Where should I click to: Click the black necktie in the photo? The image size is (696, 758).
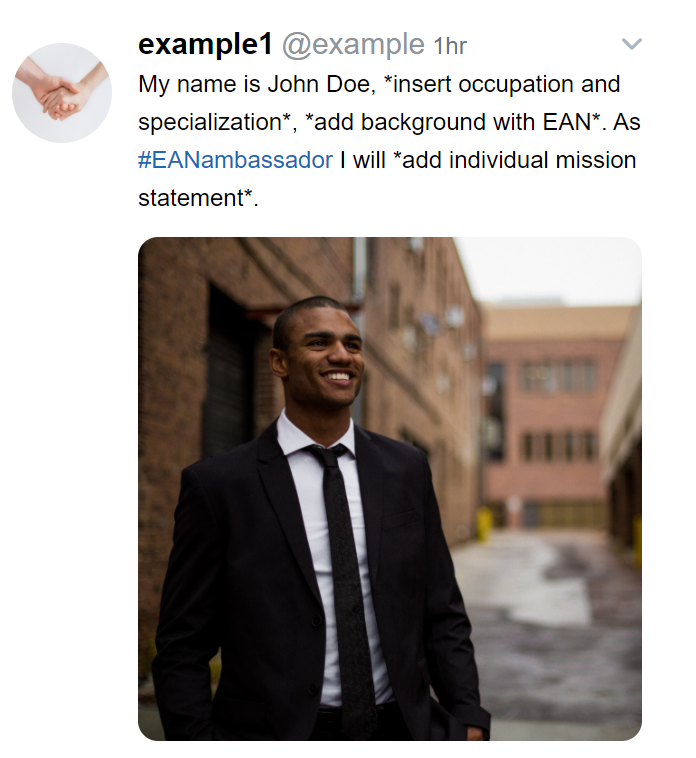[x=345, y=560]
